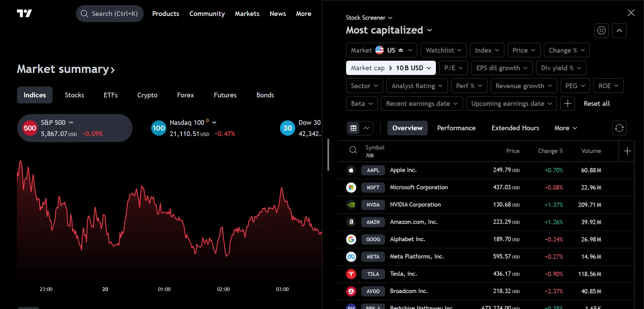
Task: Select the Futures market tab
Action: coord(225,95)
